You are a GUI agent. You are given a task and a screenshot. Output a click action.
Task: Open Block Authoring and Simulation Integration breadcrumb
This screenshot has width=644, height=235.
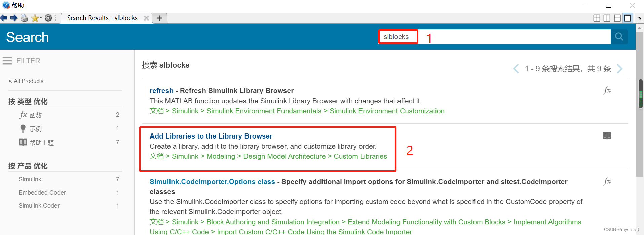coord(273,222)
